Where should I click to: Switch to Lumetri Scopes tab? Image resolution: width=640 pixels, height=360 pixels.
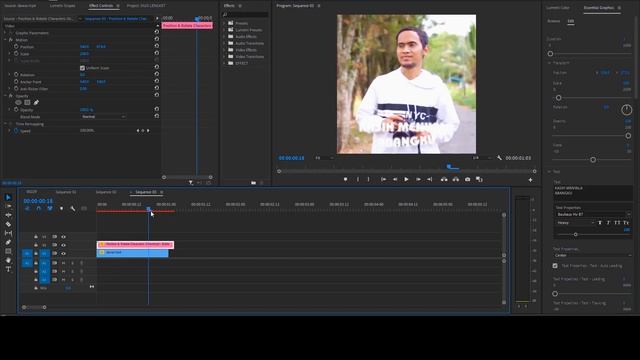[62, 6]
